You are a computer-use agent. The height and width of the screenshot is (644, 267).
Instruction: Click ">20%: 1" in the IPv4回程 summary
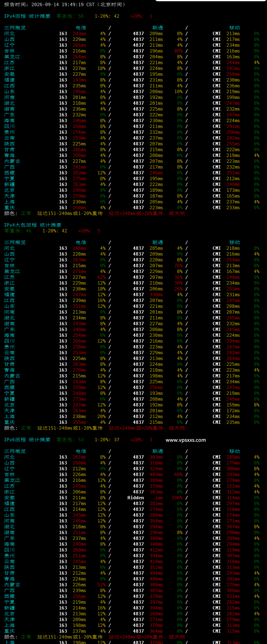(x=141, y=16)
